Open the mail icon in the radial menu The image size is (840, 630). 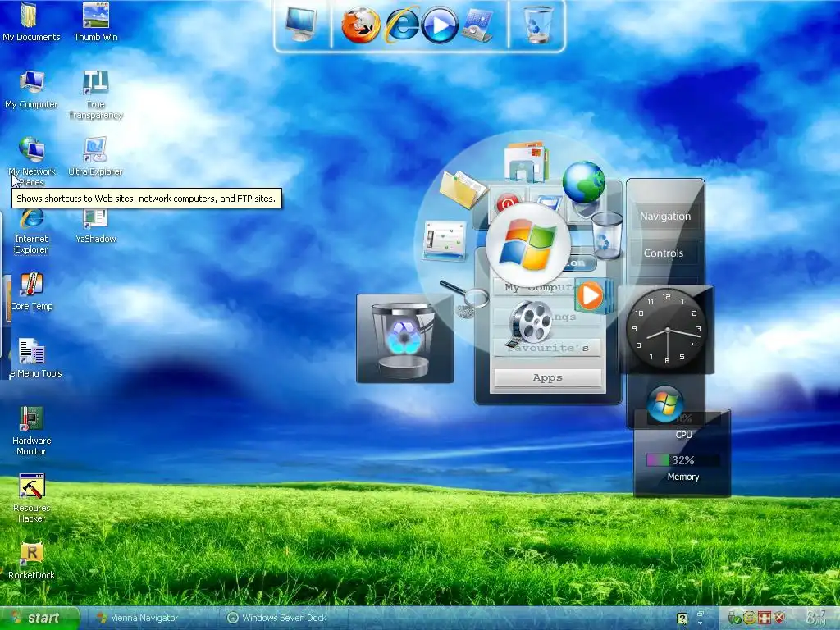pyautogui.click(x=526, y=161)
